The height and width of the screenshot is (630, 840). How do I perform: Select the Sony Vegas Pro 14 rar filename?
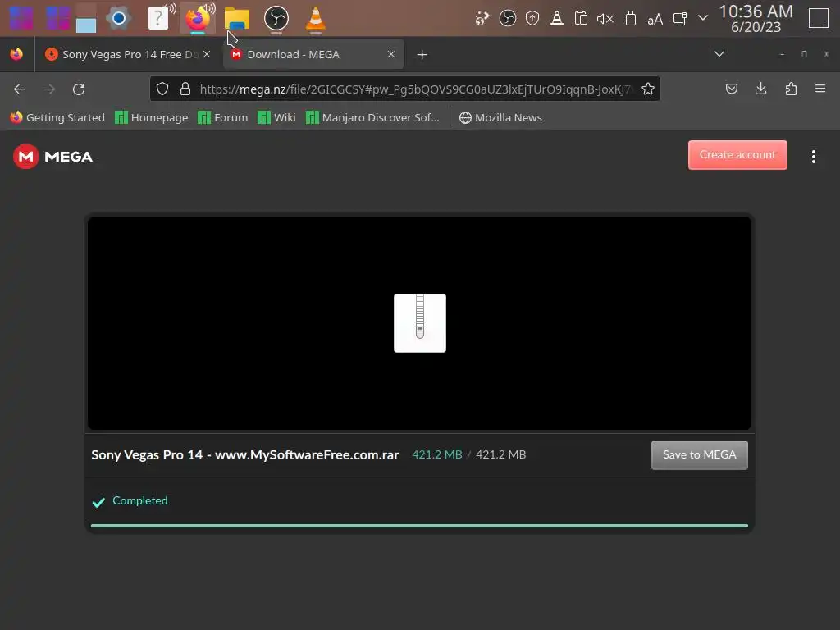tap(244, 454)
